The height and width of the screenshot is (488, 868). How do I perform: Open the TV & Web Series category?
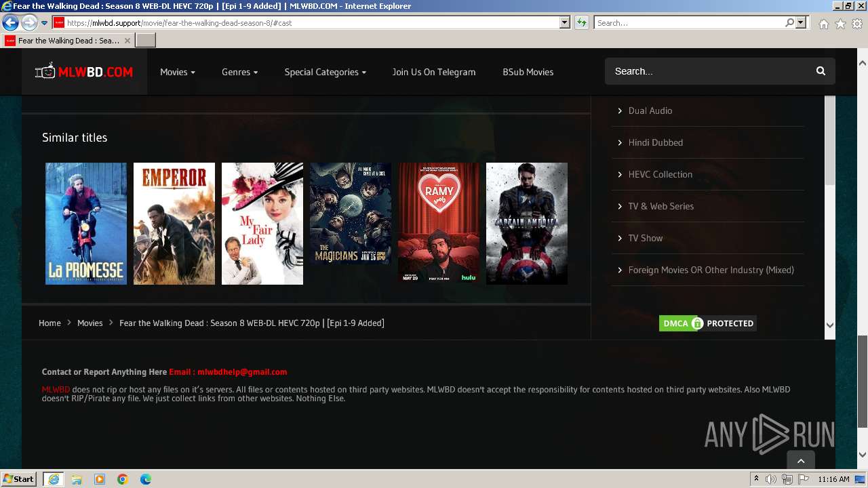coord(660,206)
